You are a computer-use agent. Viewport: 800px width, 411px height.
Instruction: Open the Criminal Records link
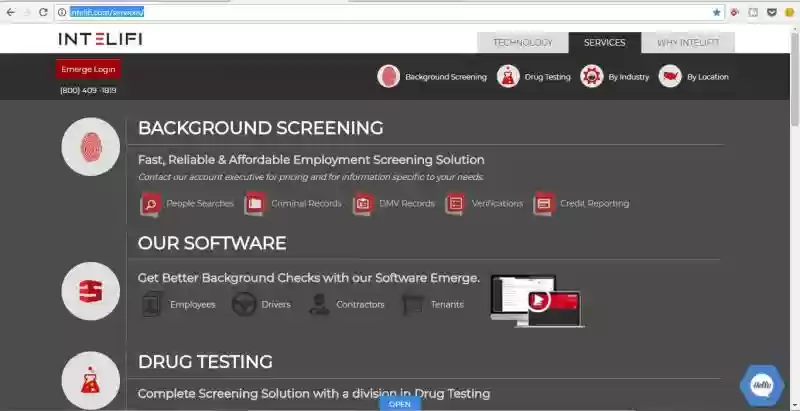(x=306, y=203)
